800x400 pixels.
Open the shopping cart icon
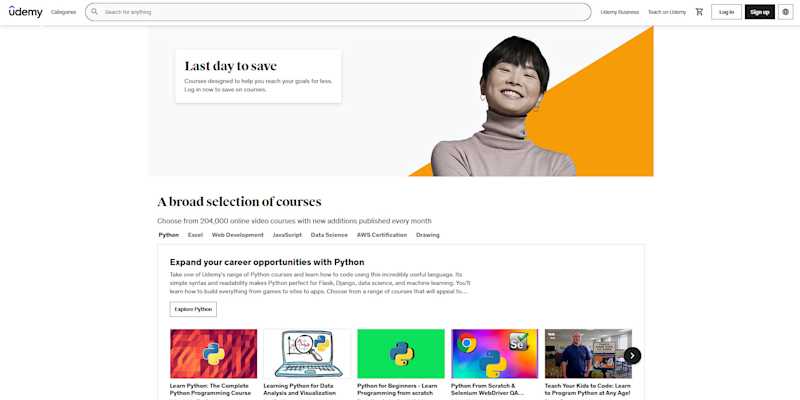click(699, 12)
